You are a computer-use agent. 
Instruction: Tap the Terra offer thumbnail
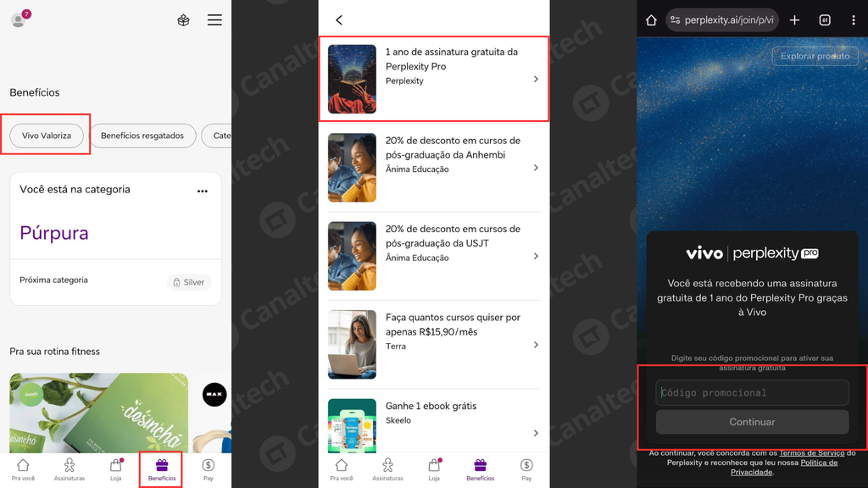352,345
